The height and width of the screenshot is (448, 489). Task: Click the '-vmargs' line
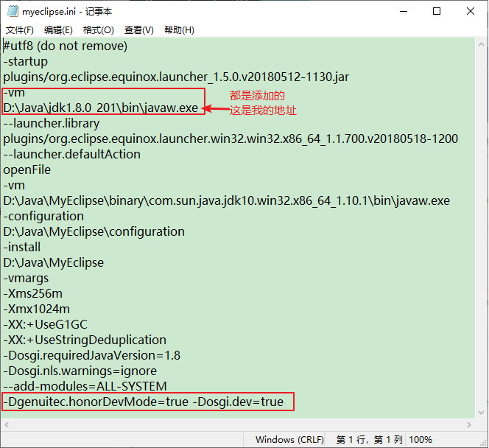pyautogui.click(x=26, y=278)
